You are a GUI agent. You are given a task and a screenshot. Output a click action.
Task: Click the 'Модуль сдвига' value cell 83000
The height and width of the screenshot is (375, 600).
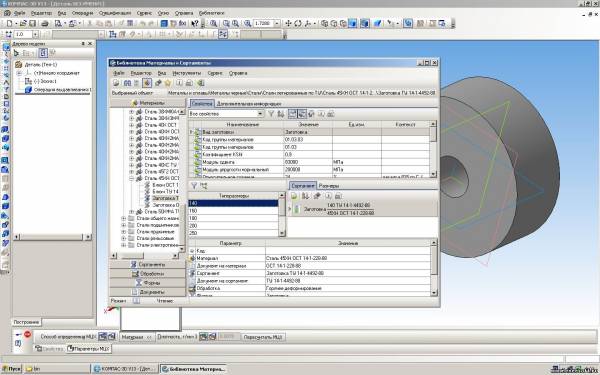tap(308, 162)
